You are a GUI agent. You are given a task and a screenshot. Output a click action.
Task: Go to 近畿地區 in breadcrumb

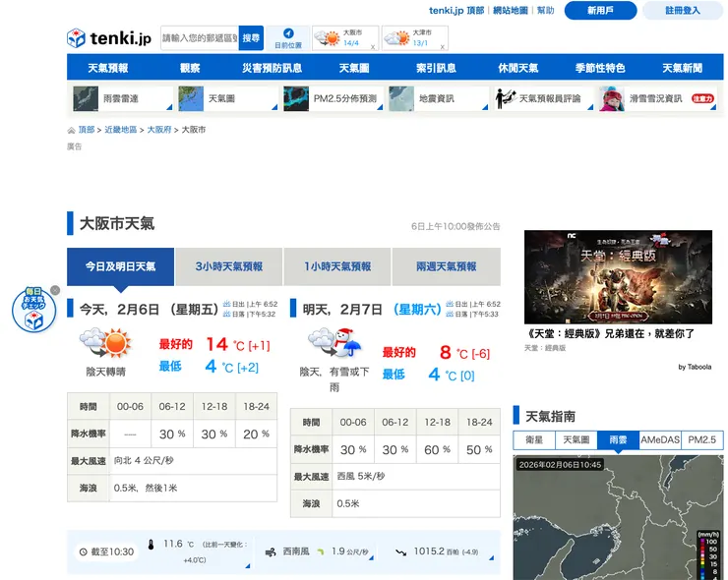(121, 130)
